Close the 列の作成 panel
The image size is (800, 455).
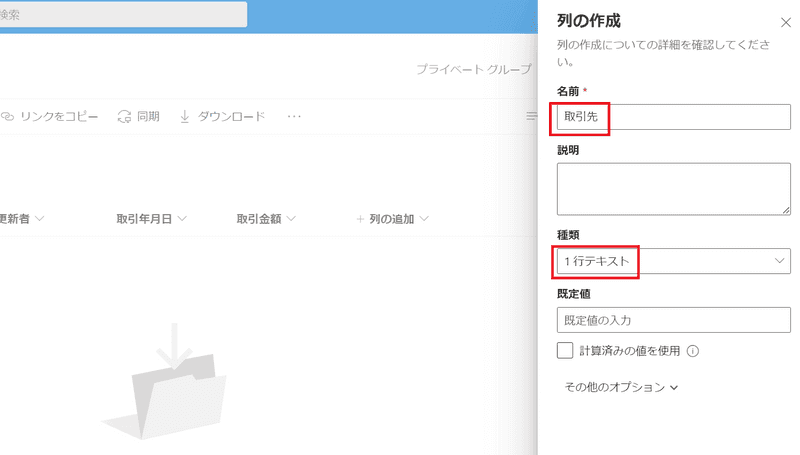(x=785, y=22)
